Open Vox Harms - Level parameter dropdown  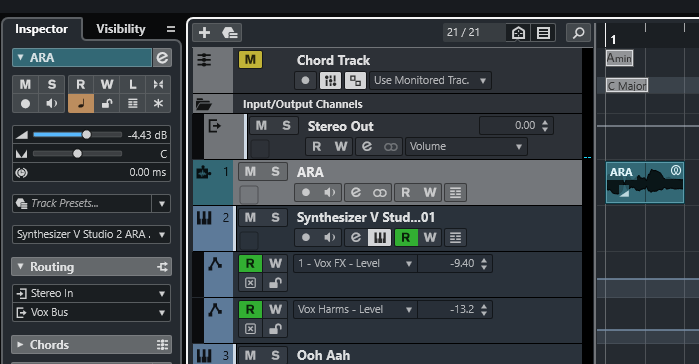(355, 309)
